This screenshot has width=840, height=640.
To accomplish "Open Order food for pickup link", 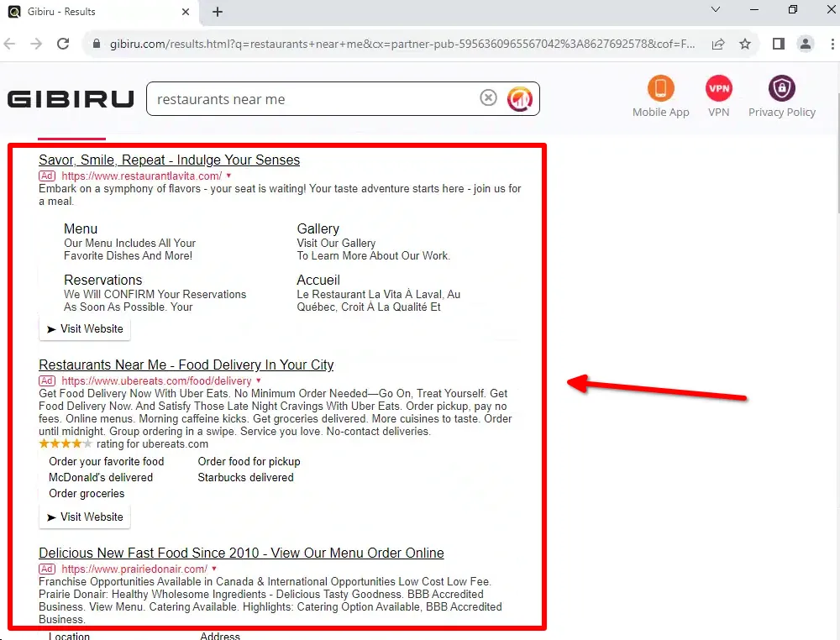I will (249, 462).
